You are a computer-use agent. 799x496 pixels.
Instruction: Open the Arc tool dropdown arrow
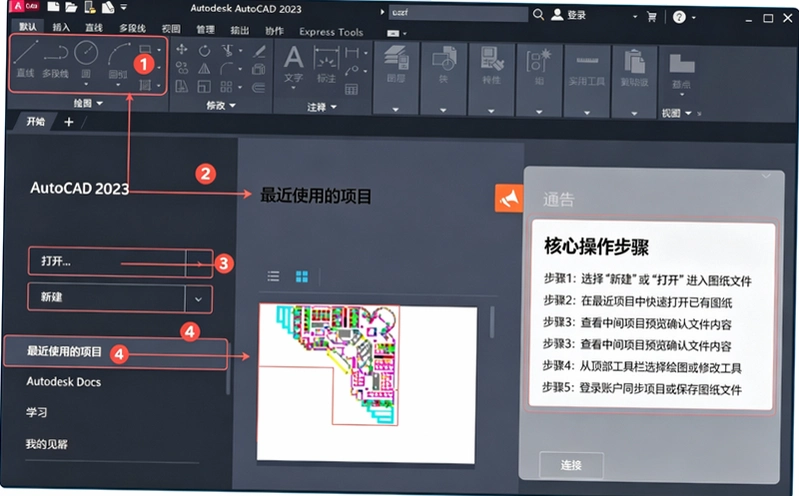click(118, 85)
